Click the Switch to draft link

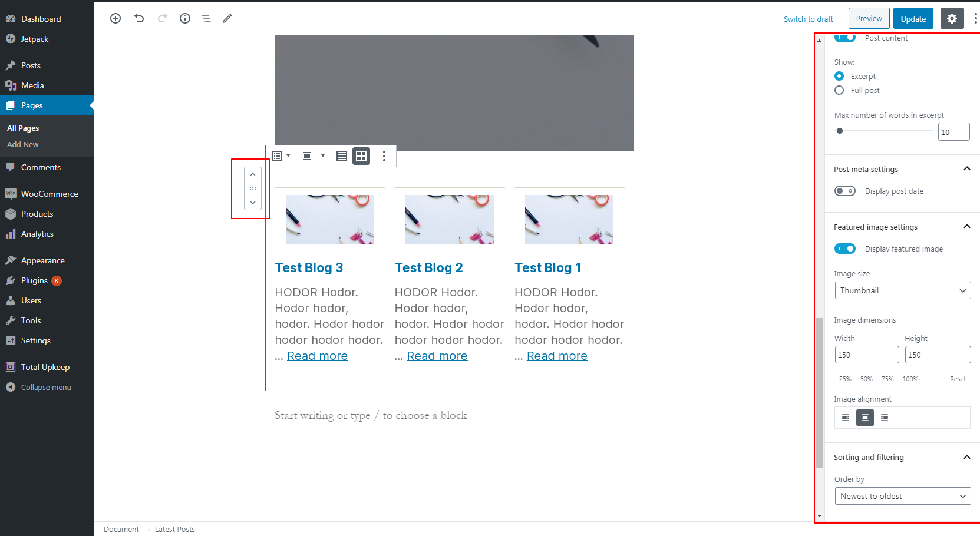click(x=808, y=18)
